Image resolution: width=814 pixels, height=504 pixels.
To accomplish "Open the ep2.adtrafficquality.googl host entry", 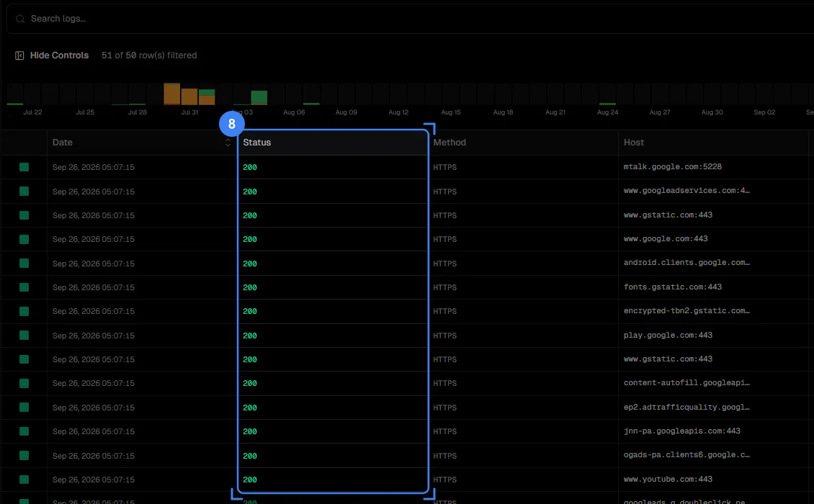I will (686, 407).
